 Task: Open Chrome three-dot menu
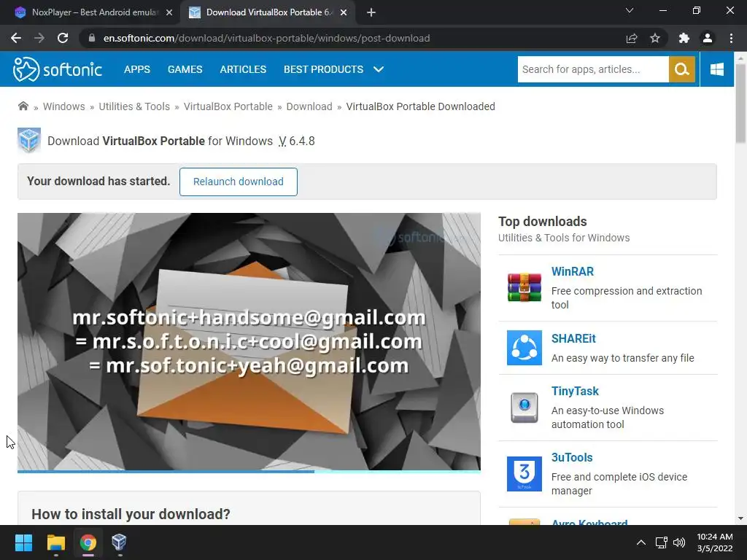coord(731,38)
